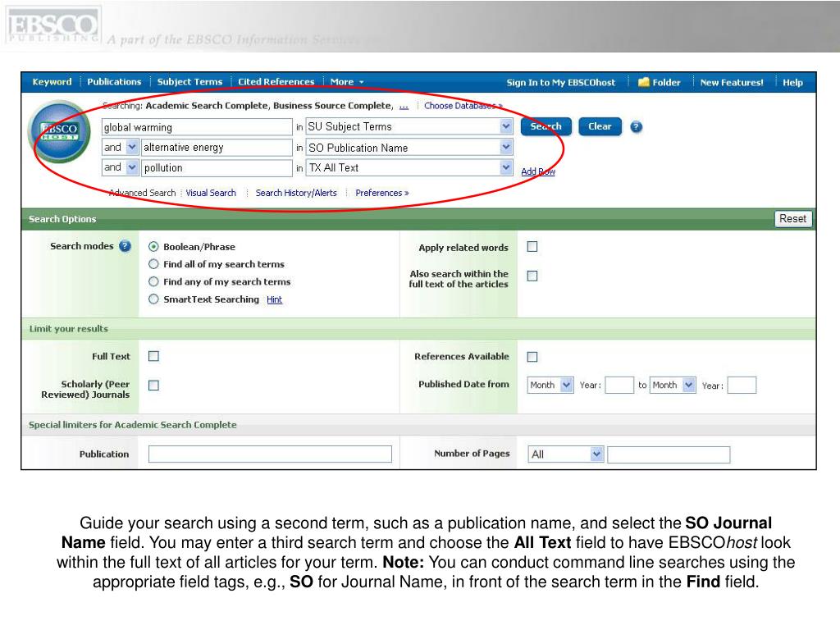
Task: Open Search History/Alerts link
Action: pyautogui.click(x=296, y=193)
